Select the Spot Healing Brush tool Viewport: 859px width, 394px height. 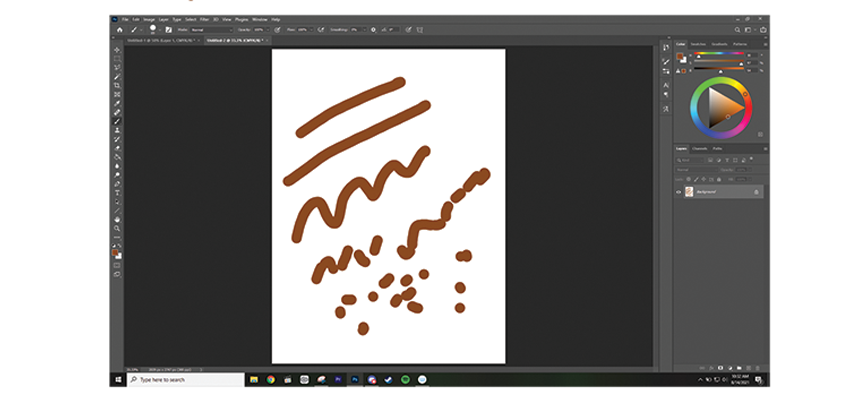[x=117, y=112]
